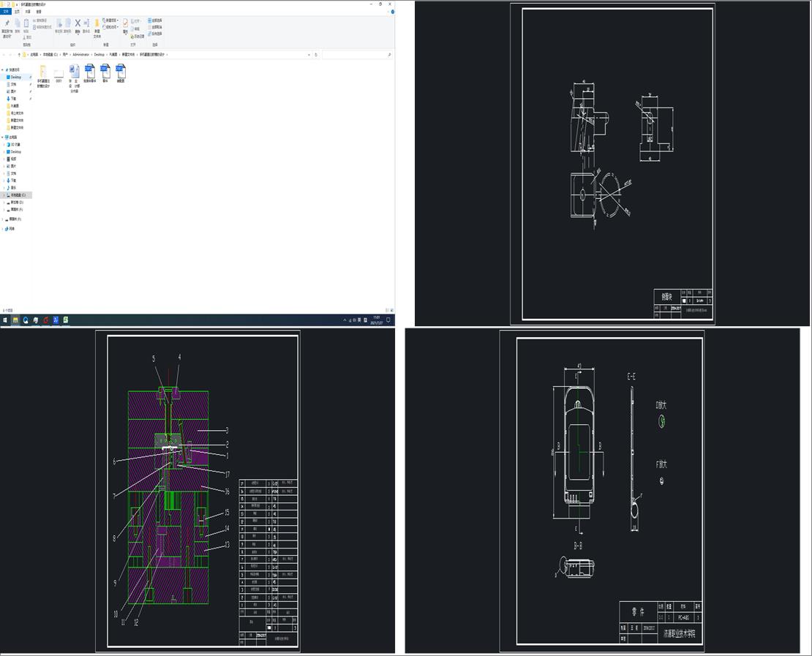Click the green app icon on the taskbar
This screenshot has width=812, height=656.
(x=66, y=320)
